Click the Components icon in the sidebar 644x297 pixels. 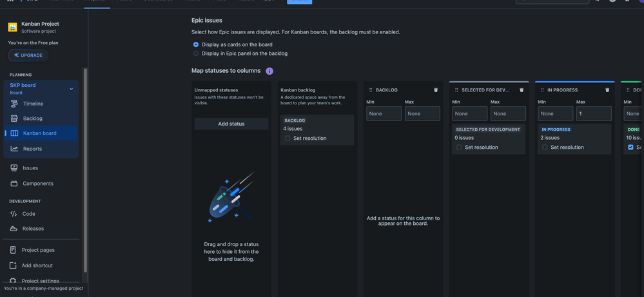tap(14, 184)
